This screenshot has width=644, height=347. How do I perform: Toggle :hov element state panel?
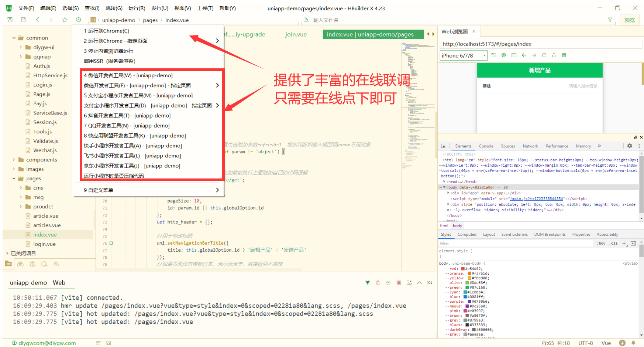click(601, 243)
